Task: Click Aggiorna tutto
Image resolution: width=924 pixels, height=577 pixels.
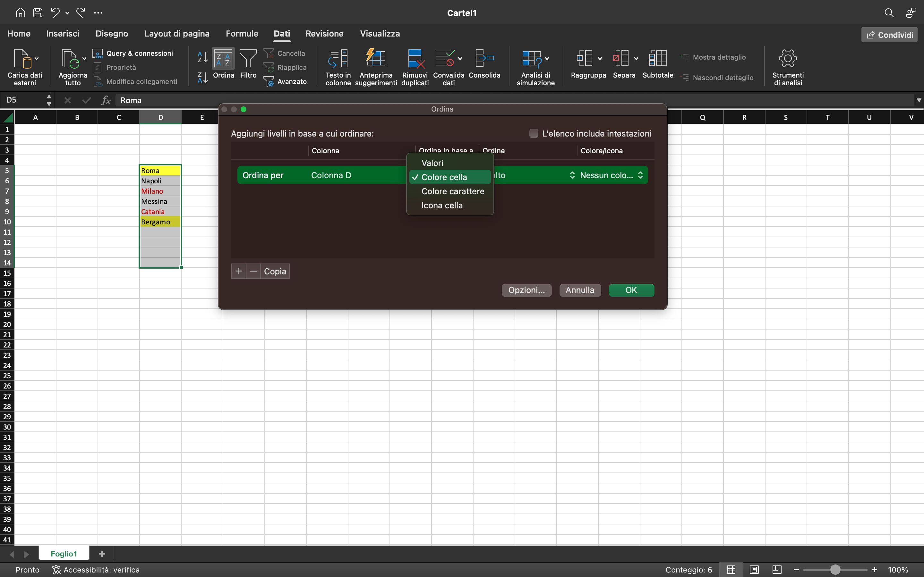Action: (73, 67)
